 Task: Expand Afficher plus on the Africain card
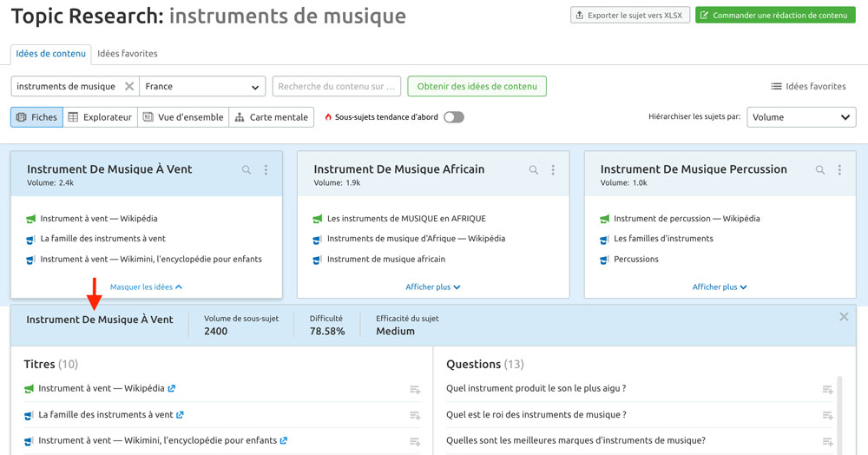433,287
